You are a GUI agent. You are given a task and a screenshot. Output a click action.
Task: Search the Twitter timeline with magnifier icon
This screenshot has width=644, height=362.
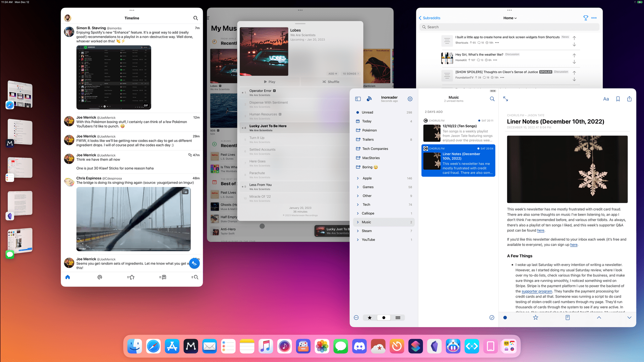(196, 18)
